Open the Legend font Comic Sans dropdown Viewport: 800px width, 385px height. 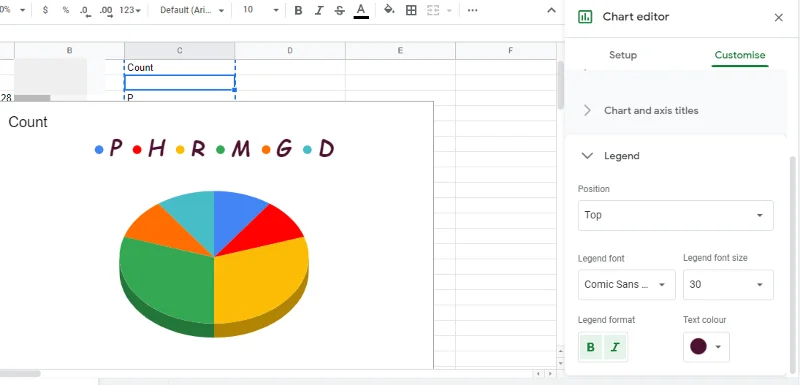[627, 285]
